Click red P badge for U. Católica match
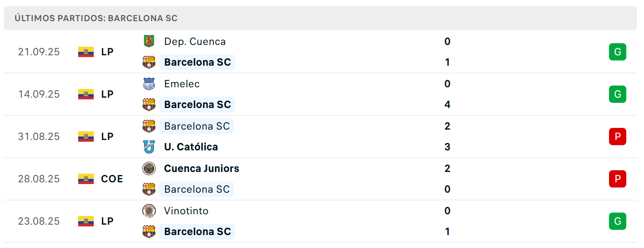 [618, 137]
